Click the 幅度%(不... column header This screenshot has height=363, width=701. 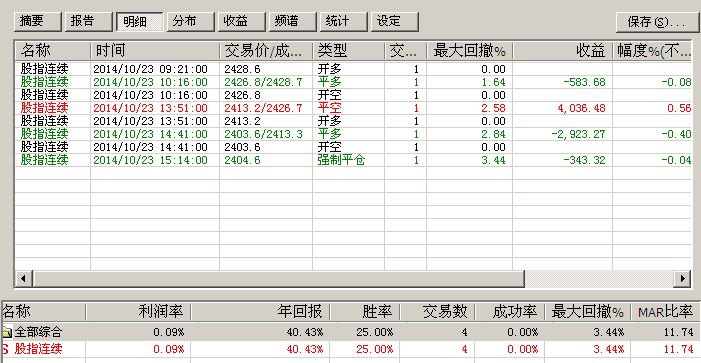click(x=652, y=51)
